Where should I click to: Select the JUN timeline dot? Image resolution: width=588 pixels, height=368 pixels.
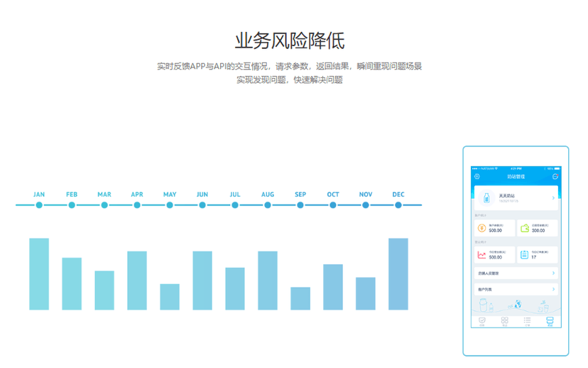coord(202,205)
